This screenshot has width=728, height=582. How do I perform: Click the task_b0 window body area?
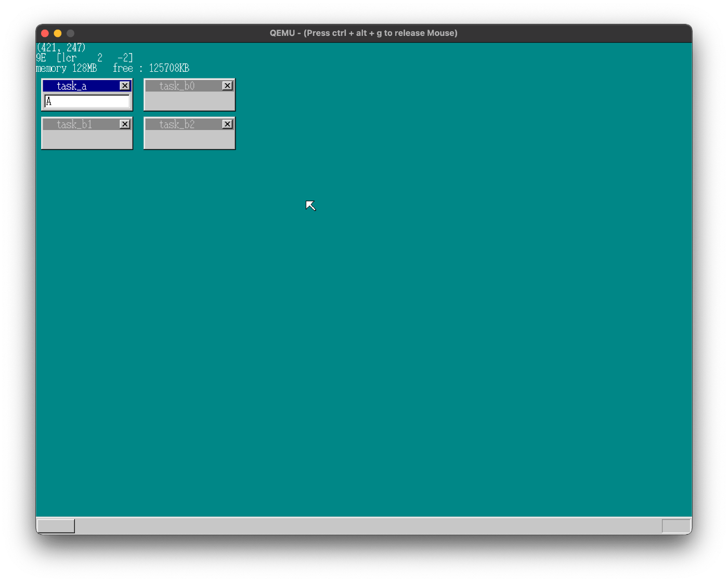pyautogui.click(x=189, y=100)
